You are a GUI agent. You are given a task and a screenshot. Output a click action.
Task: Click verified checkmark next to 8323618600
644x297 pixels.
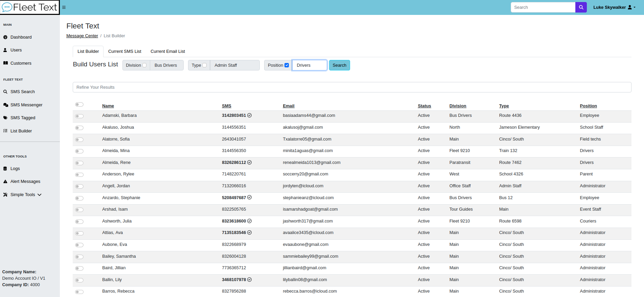[x=250, y=221]
